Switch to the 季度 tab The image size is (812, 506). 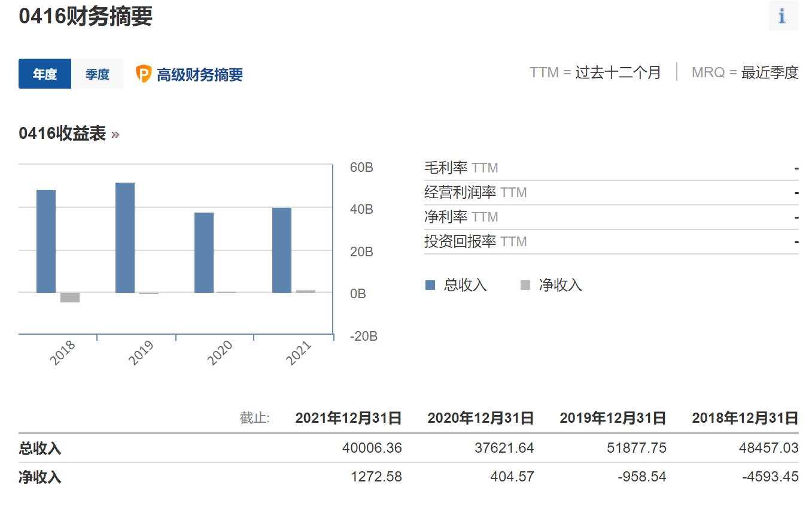(x=98, y=74)
